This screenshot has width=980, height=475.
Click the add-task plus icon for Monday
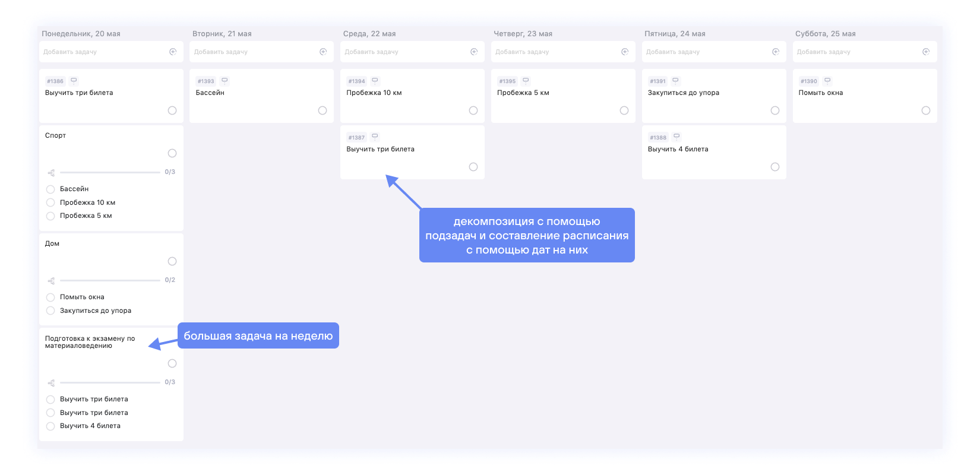tap(173, 52)
